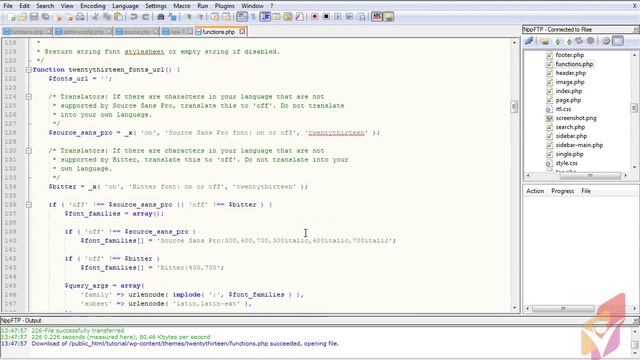
Task: Click the Redo arrow icon
Action: [x=146, y=17]
